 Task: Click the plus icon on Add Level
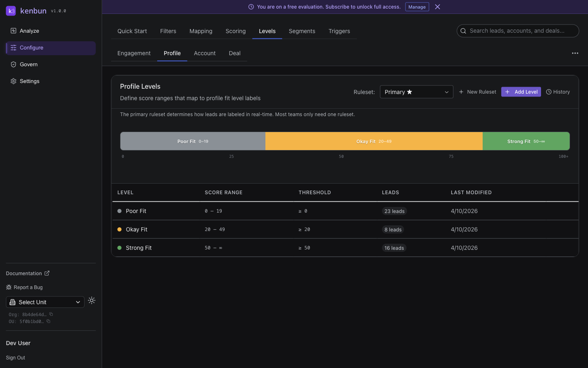[508, 92]
